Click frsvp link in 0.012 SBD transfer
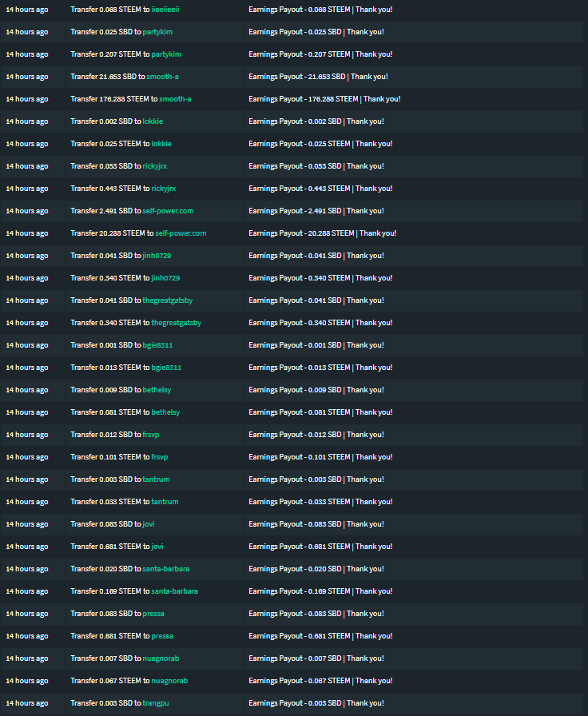Image resolution: width=588 pixels, height=716 pixels. pos(151,435)
